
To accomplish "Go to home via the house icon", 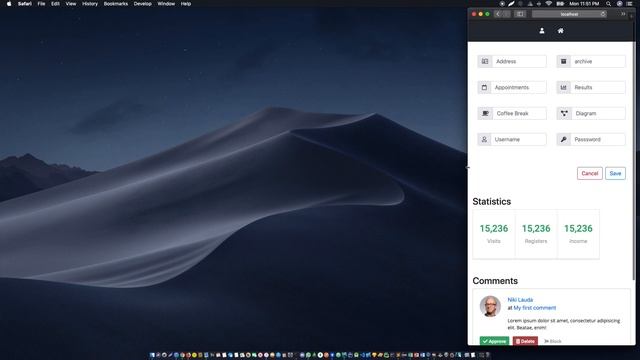I will pyautogui.click(x=560, y=31).
